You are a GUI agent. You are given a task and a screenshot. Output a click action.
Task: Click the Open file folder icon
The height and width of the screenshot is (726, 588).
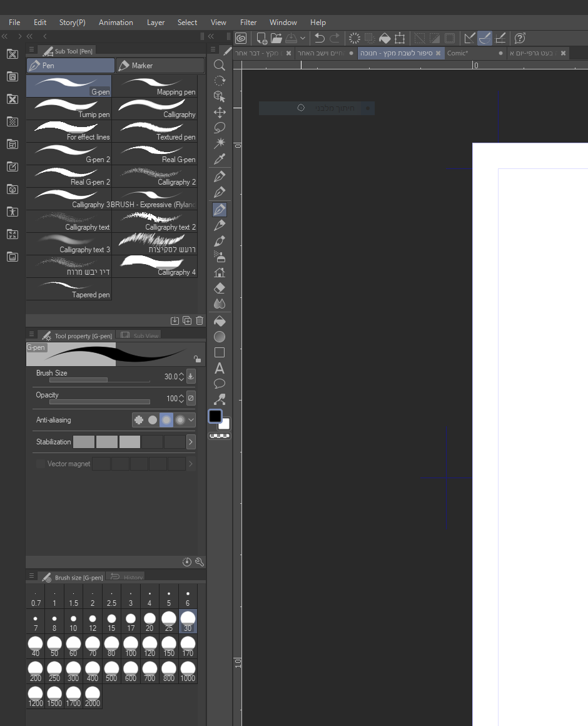point(276,38)
